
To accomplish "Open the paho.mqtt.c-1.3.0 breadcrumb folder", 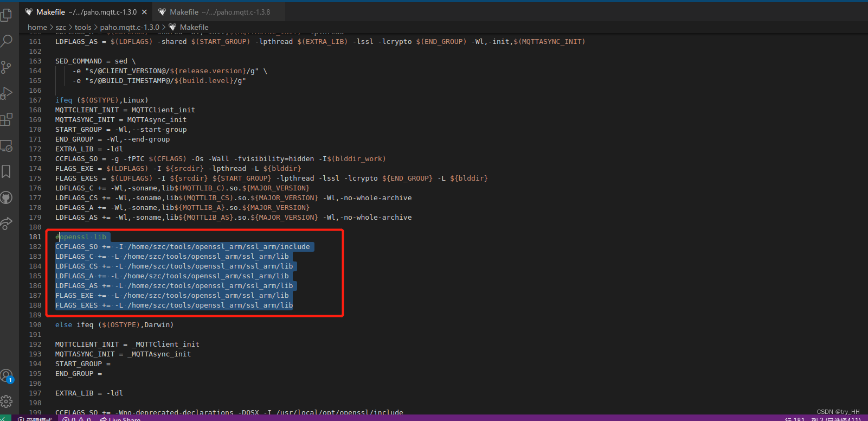I will tap(130, 27).
